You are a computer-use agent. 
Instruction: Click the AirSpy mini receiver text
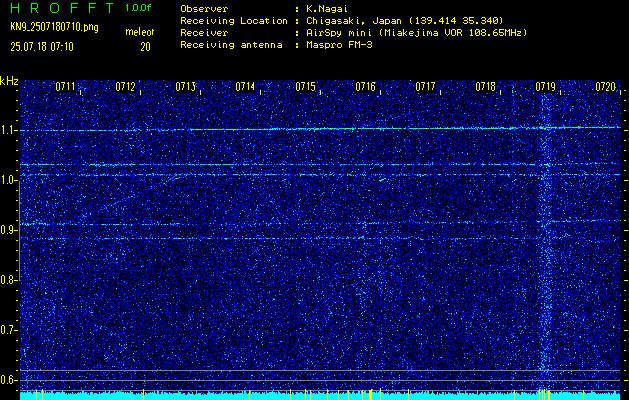(x=416, y=33)
